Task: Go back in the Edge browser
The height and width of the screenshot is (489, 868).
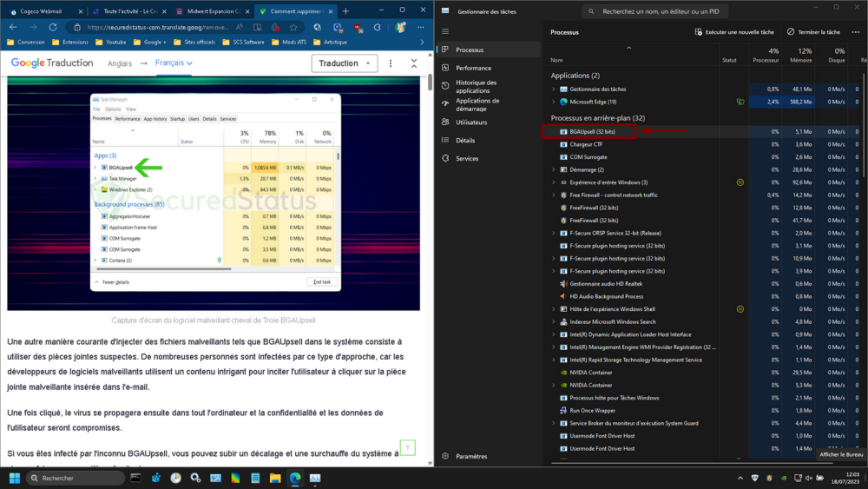Action: pos(13,27)
